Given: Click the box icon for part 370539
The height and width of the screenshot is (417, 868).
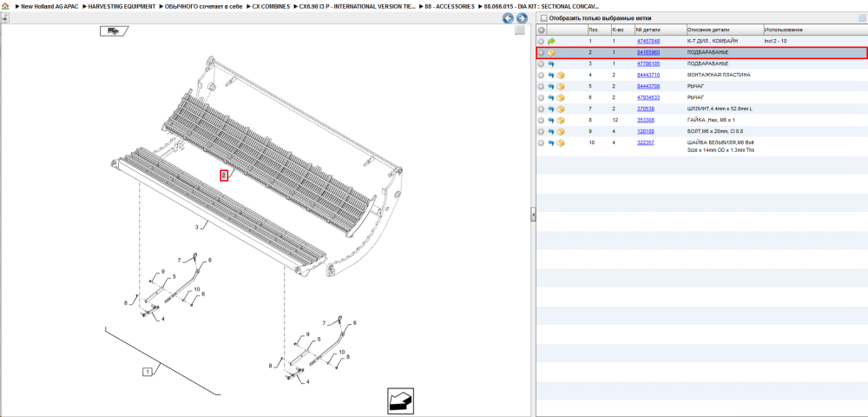Looking at the screenshot, I should click(561, 109).
